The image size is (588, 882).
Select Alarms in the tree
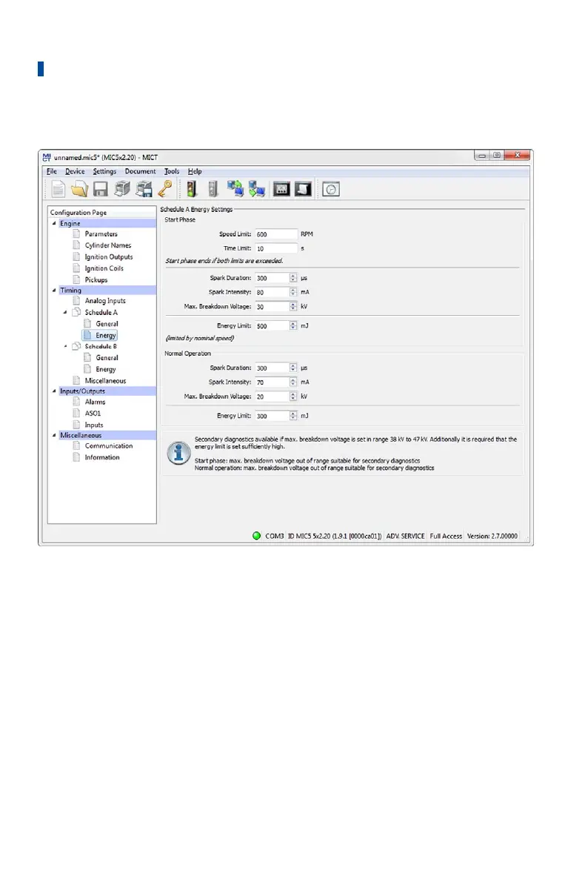pyautogui.click(x=95, y=402)
